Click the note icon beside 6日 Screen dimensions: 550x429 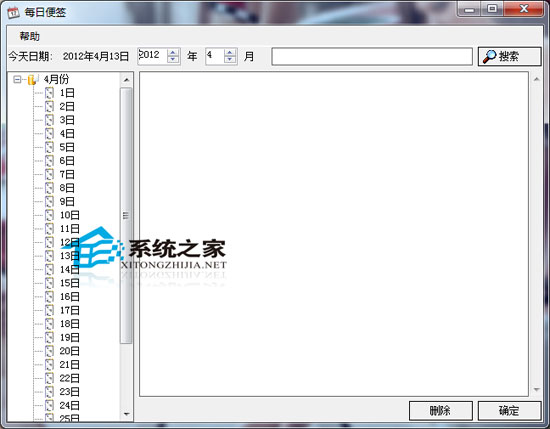[x=49, y=161]
